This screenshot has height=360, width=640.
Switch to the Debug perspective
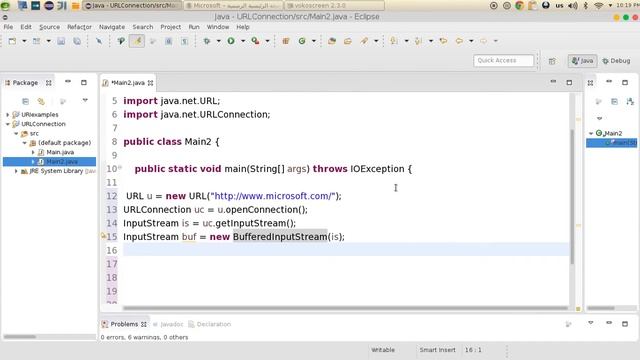616,61
